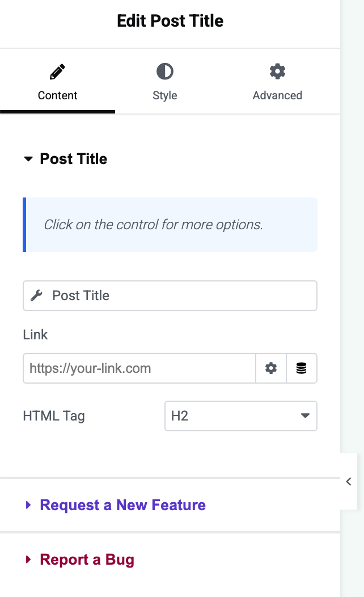Click the Request a New Feature text
The image size is (364, 597).
[122, 505]
